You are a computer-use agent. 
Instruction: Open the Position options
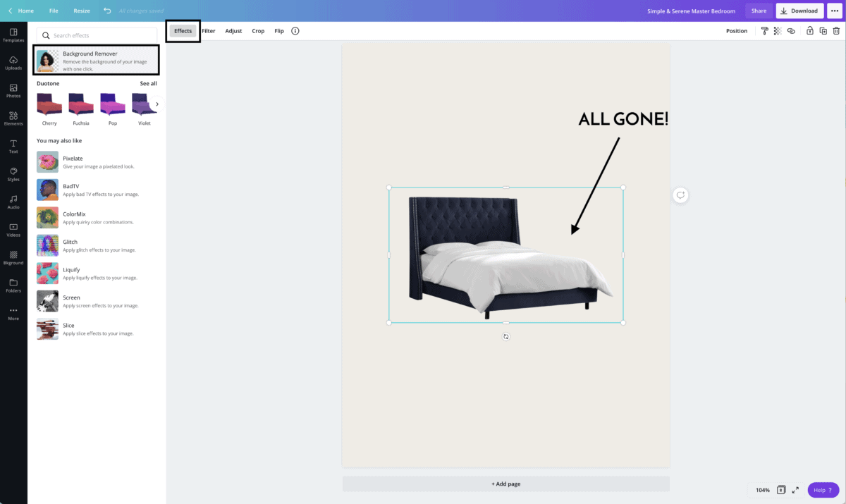tap(737, 30)
